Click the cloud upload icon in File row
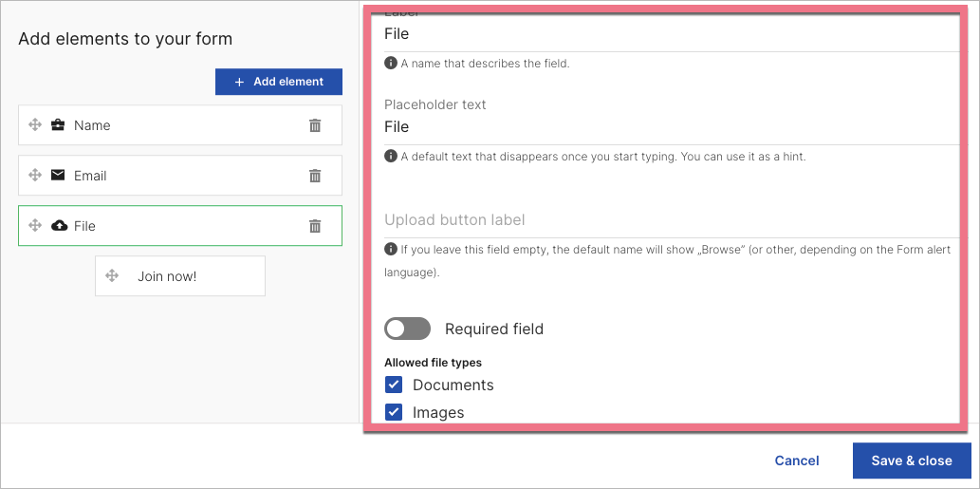The width and height of the screenshot is (980, 489). coord(59,226)
